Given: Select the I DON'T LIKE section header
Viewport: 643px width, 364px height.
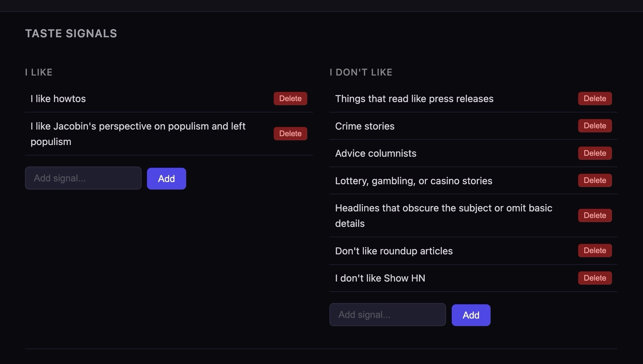Looking at the screenshot, I should (361, 72).
